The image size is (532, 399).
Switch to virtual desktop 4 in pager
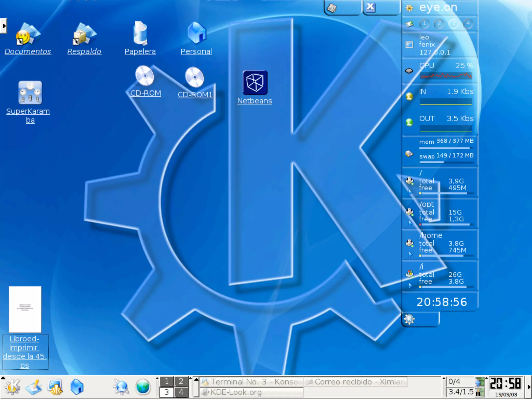[x=181, y=392]
